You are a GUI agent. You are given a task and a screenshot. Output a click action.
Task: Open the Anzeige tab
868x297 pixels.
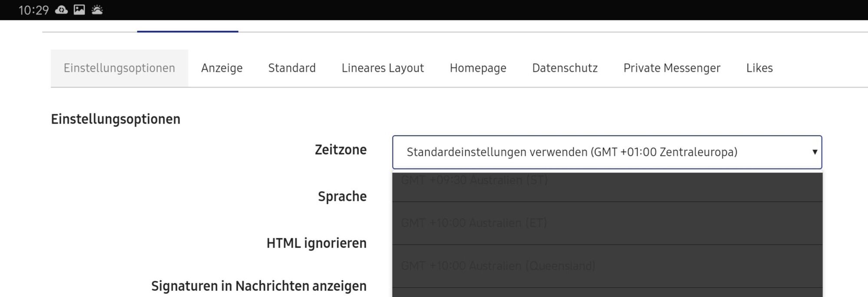point(222,68)
